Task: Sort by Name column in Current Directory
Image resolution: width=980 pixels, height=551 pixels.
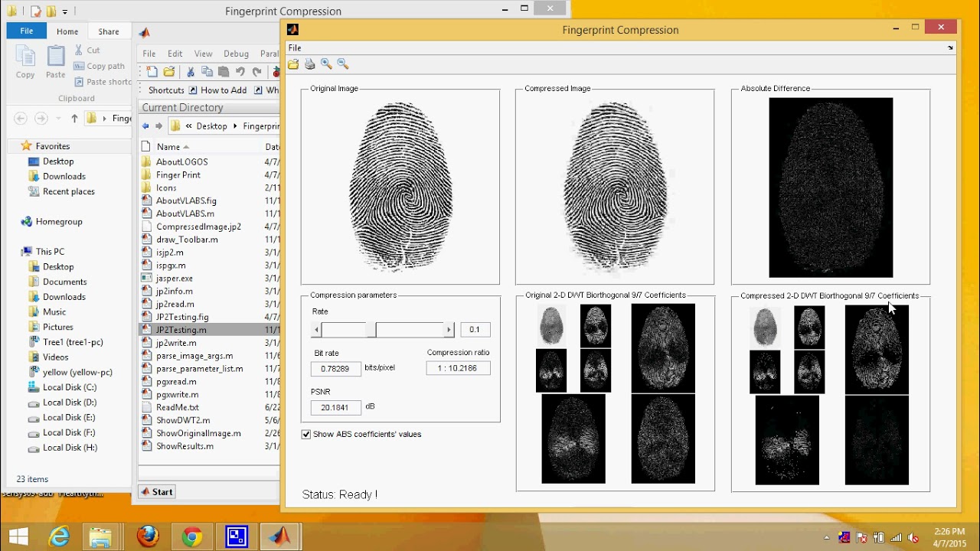Action: [168, 147]
